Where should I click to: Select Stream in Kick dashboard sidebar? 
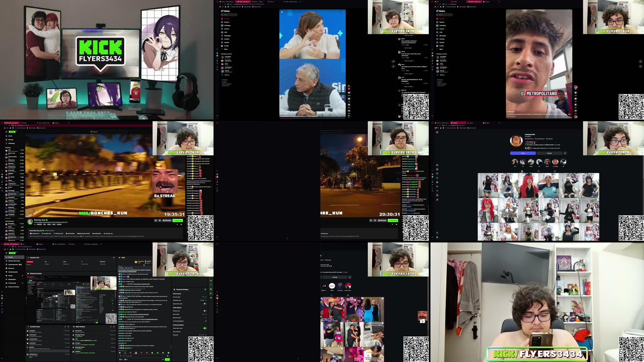point(14,257)
